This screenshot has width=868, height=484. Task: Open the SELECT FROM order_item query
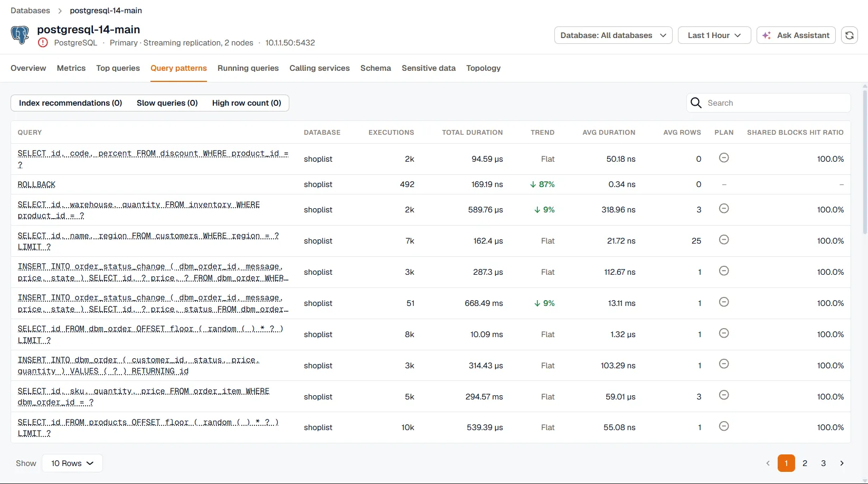144,397
